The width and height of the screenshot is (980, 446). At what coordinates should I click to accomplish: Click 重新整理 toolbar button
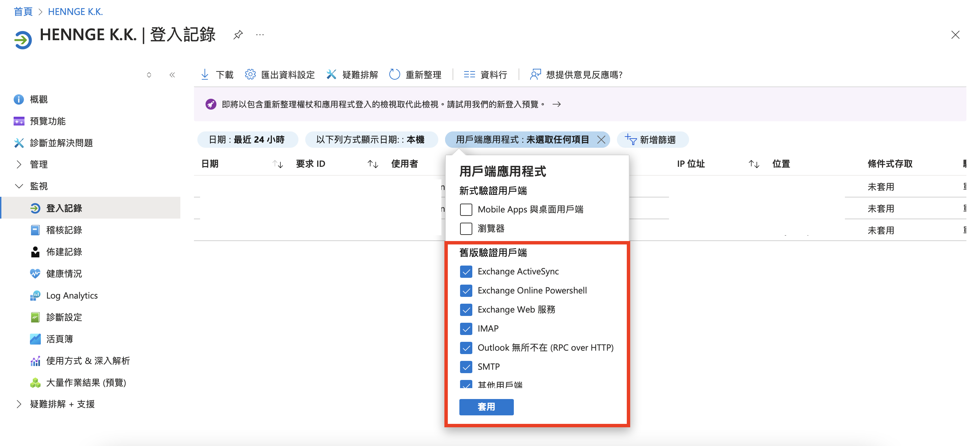(415, 75)
